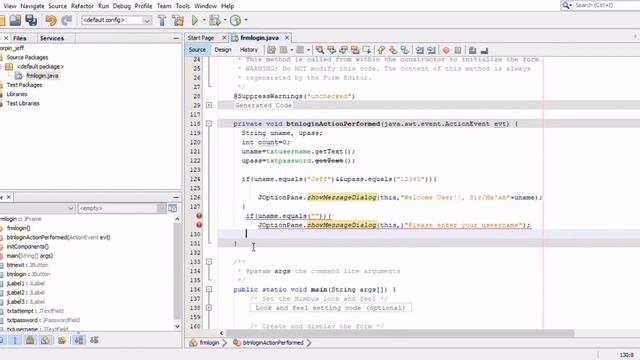Close the frmlogin.java tab
Image resolution: width=640 pixels, height=360 pixels.
[x=287, y=38]
